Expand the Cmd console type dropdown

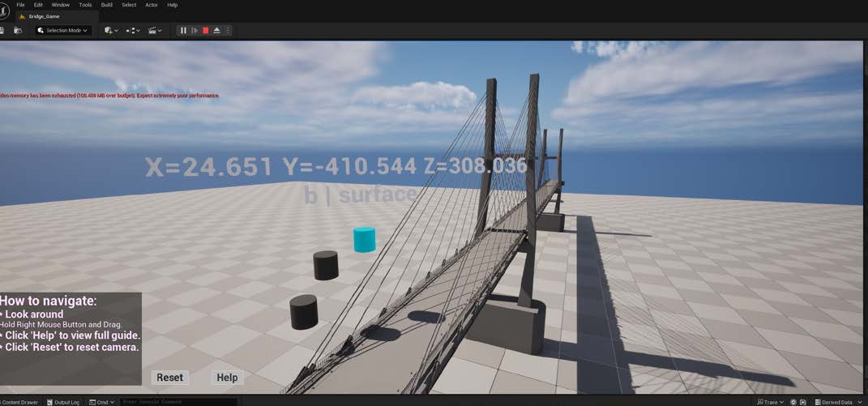(x=102, y=402)
